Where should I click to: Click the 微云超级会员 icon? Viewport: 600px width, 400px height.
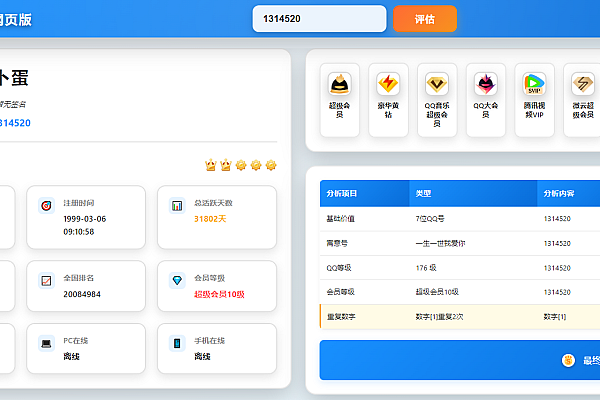pos(583,83)
